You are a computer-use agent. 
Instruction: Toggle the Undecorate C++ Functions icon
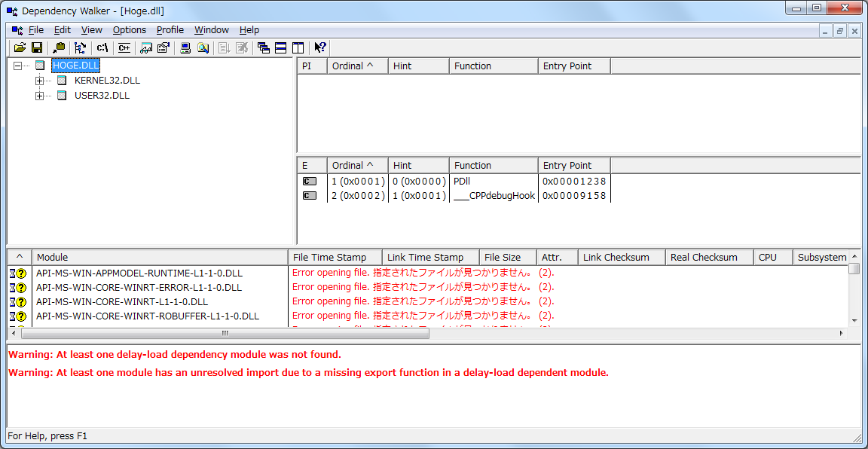click(x=124, y=47)
